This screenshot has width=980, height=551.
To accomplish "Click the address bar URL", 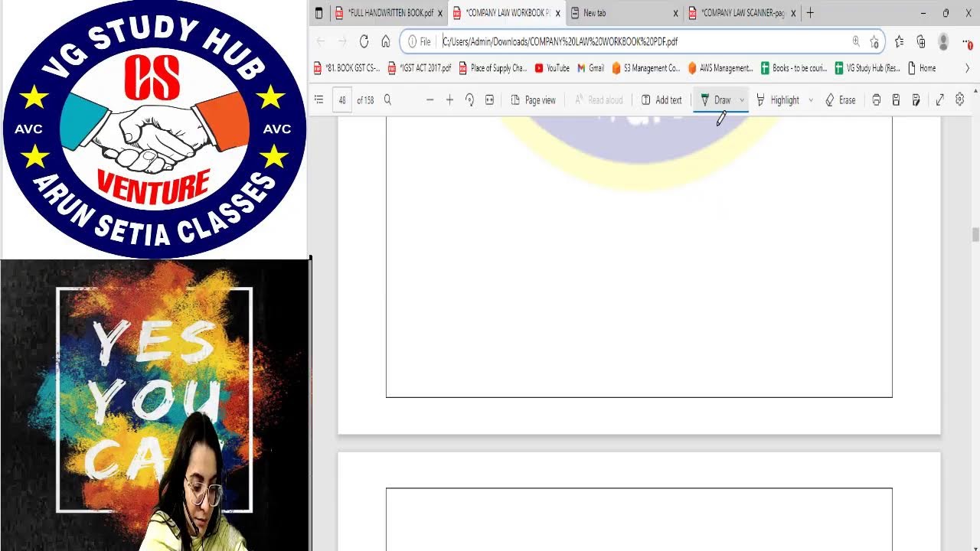I will (x=560, y=41).
